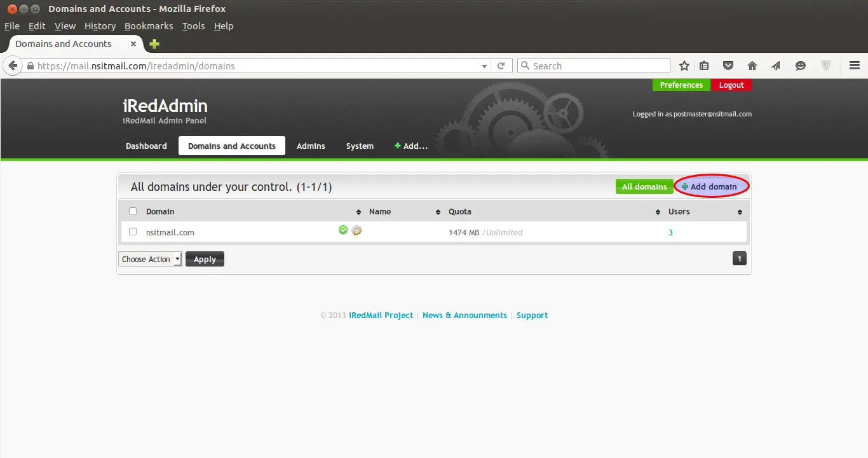Go to the Admins tab
Screen dimensions: 868x458
pos(311,146)
